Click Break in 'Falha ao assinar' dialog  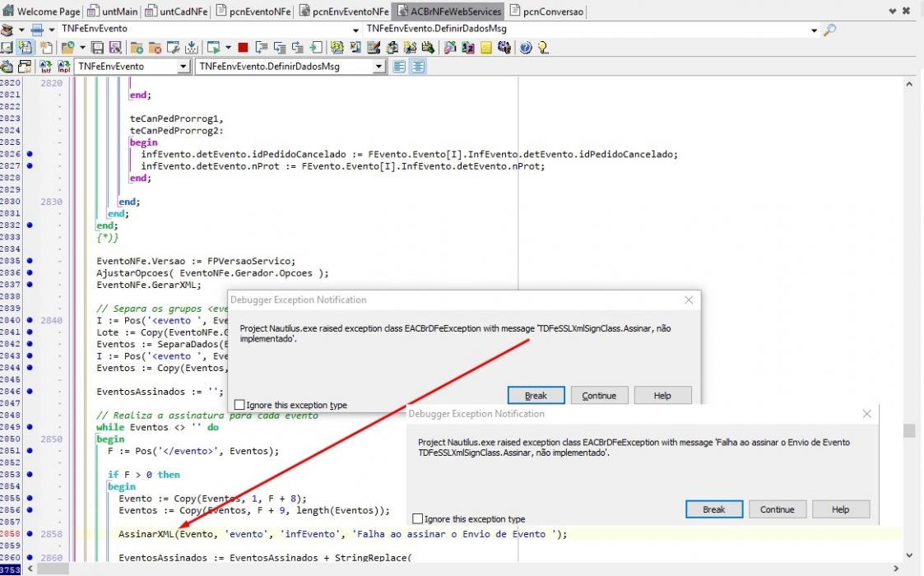click(x=713, y=509)
